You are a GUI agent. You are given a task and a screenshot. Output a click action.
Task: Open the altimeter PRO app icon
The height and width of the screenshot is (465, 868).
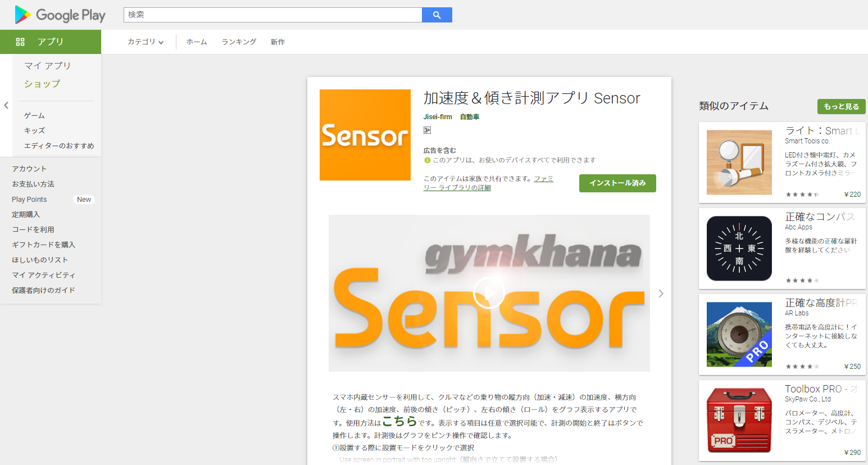[739, 335]
